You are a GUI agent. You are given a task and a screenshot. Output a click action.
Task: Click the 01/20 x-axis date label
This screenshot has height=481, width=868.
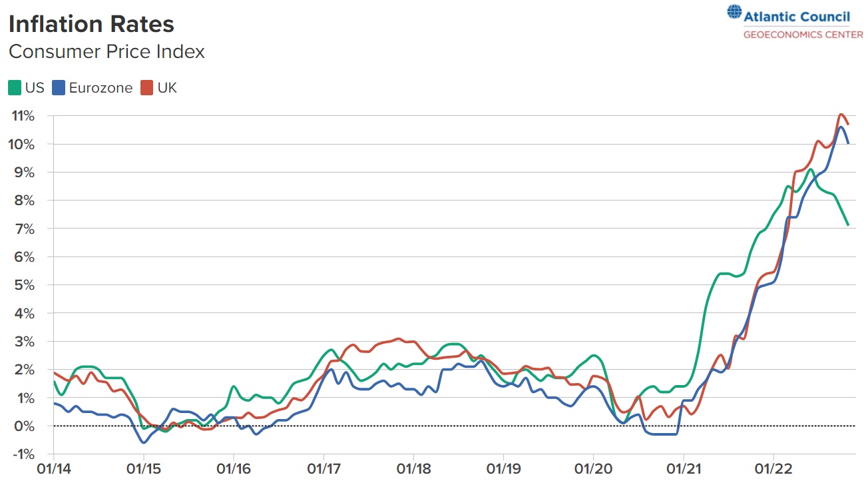click(x=593, y=468)
